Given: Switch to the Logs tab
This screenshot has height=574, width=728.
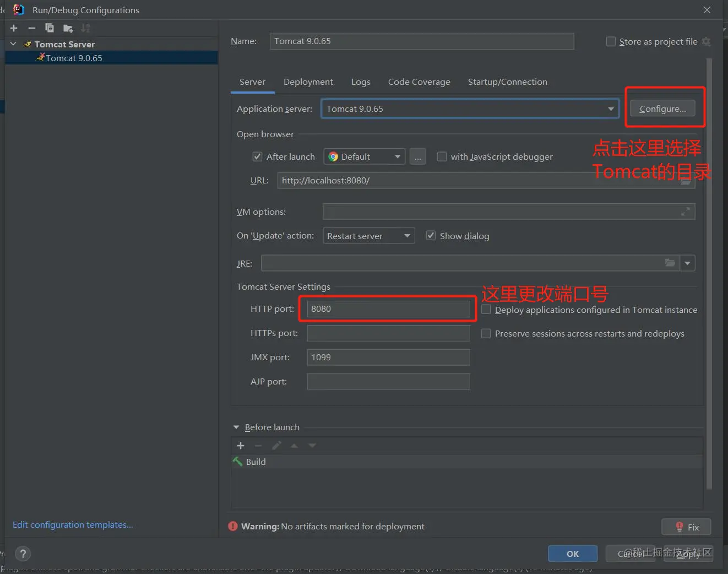Looking at the screenshot, I should 361,82.
